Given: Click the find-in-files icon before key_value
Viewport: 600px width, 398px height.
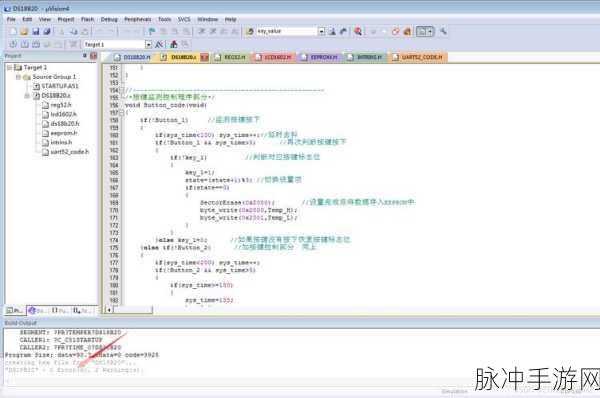Looking at the screenshot, I should coord(249,31).
